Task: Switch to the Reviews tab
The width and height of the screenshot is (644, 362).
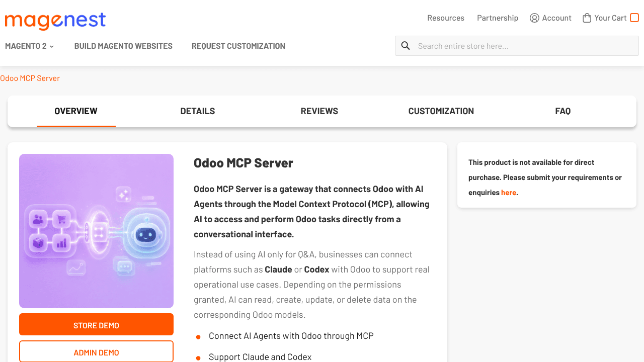Action: point(319,111)
